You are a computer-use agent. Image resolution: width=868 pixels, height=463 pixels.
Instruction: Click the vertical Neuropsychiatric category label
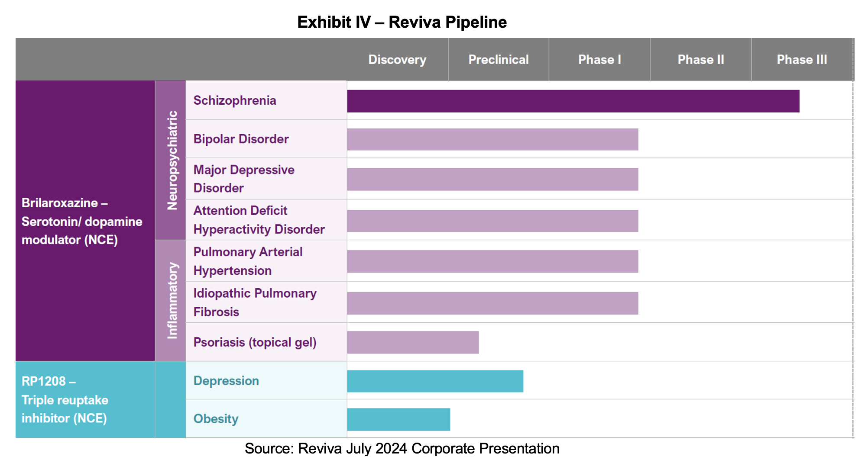click(172, 160)
